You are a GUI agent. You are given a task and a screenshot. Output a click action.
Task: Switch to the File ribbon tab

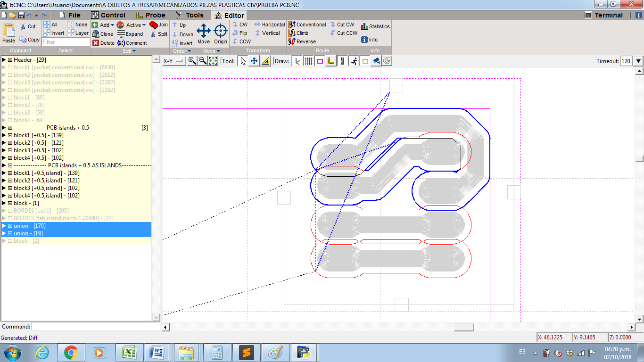point(69,15)
